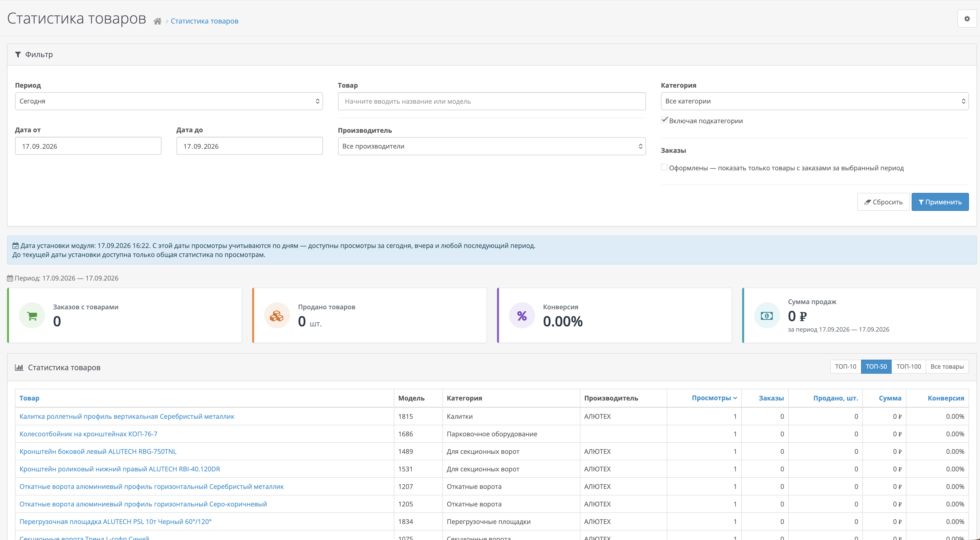Focus the Товар search input field
The width and height of the screenshot is (980, 540).
(x=492, y=101)
